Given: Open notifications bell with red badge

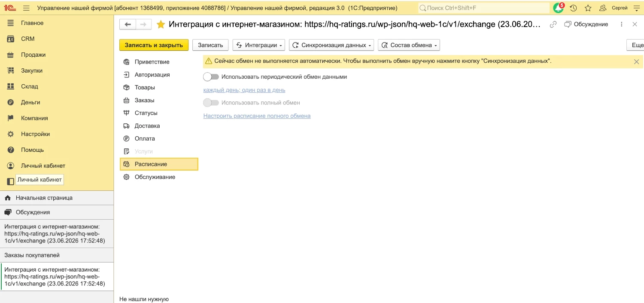Looking at the screenshot, I should [558, 8].
